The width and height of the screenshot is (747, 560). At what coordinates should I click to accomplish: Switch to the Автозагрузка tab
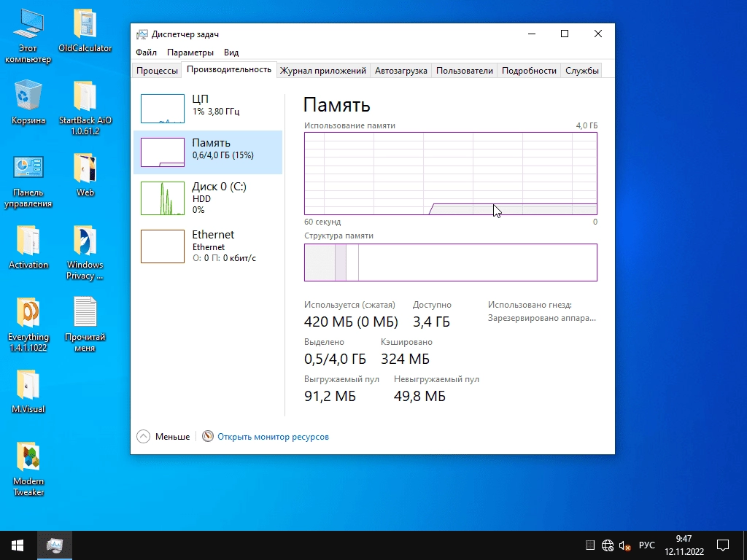[400, 71]
